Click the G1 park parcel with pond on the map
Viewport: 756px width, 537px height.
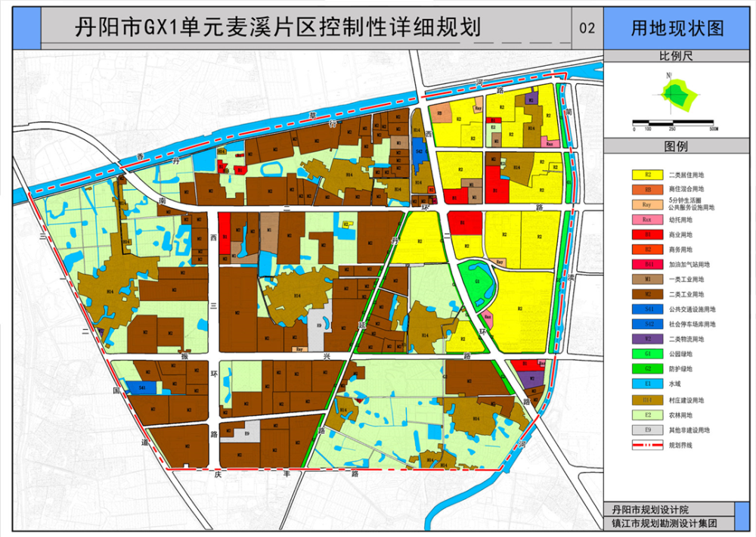pyautogui.click(x=476, y=283)
